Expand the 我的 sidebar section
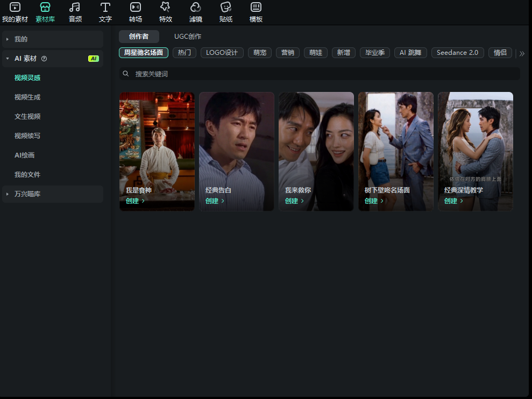Viewport: 532px width, 399px height. (8, 39)
